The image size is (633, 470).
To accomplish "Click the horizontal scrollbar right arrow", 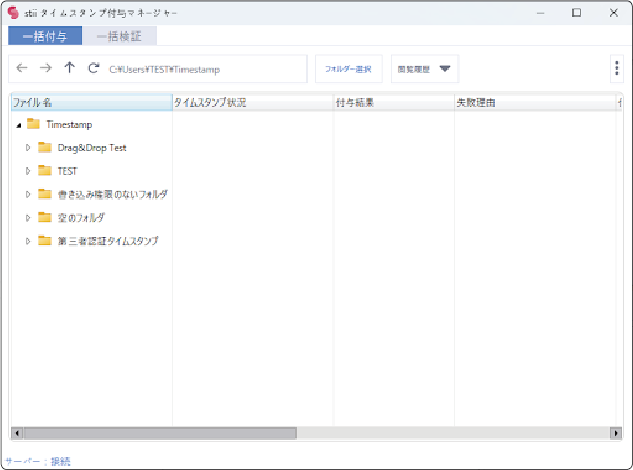I will pyautogui.click(x=615, y=434).
